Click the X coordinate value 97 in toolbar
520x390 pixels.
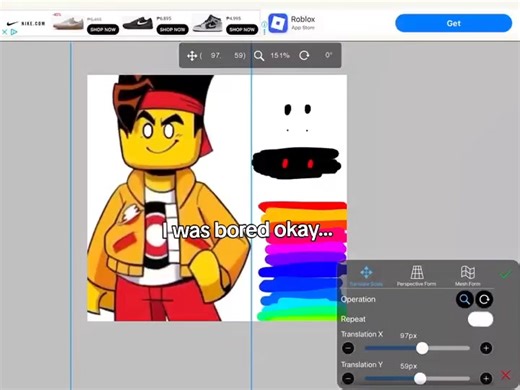[x=216, y=55]
